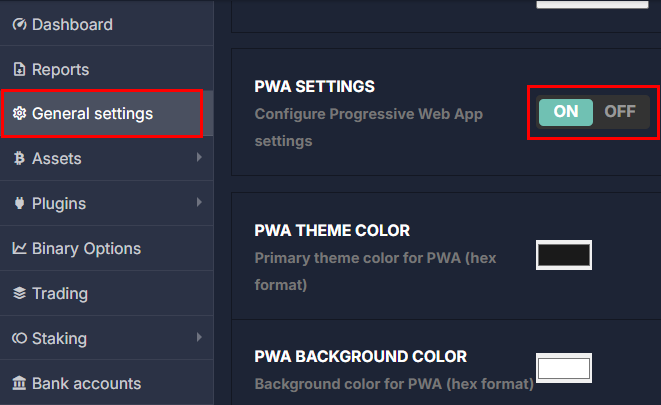Image resolution: width=661 pixels, height=405 pixels.
Task: Click the Staking coins icon
Action: pos(19,338)
